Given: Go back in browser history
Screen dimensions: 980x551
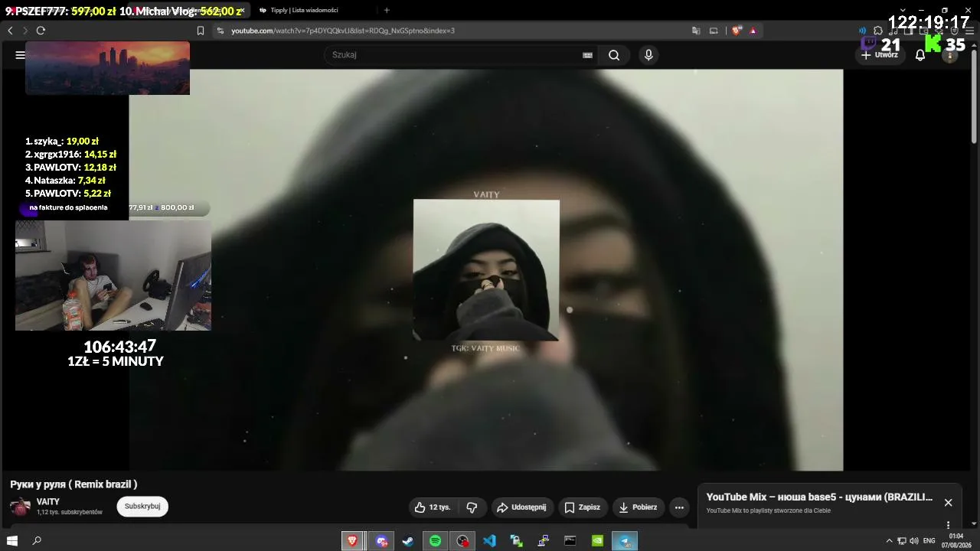Looking at the screenshot, I should coord(10,31).
